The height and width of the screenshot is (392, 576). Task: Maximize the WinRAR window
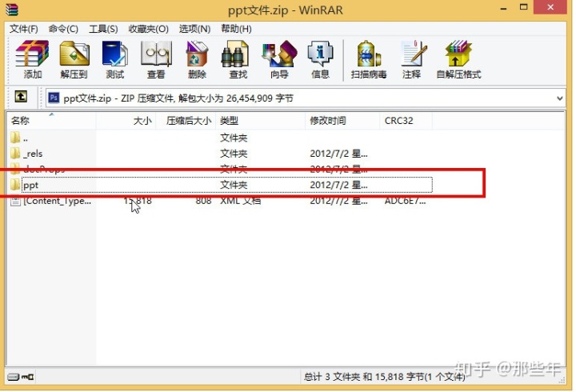tap(523, 7)
